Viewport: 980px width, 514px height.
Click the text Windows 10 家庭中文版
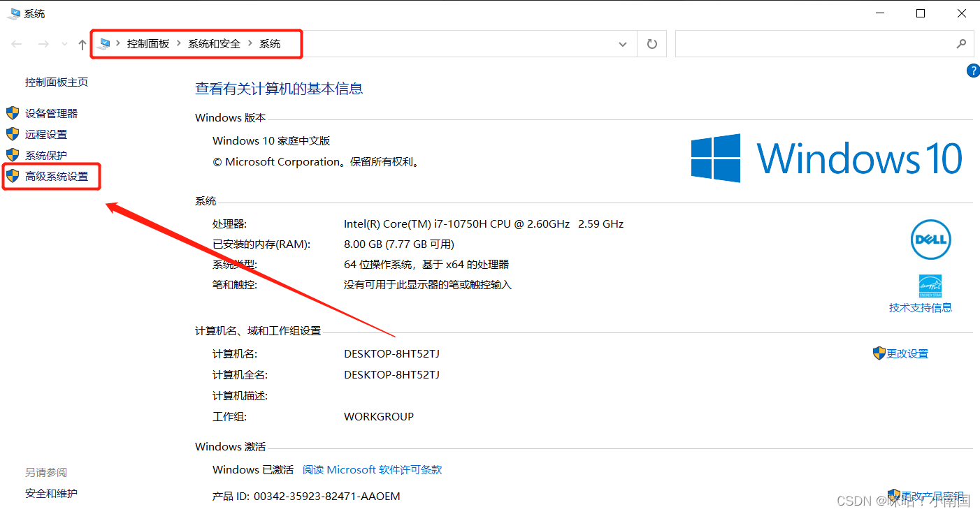pyautogui.click(x=271, y=140)
